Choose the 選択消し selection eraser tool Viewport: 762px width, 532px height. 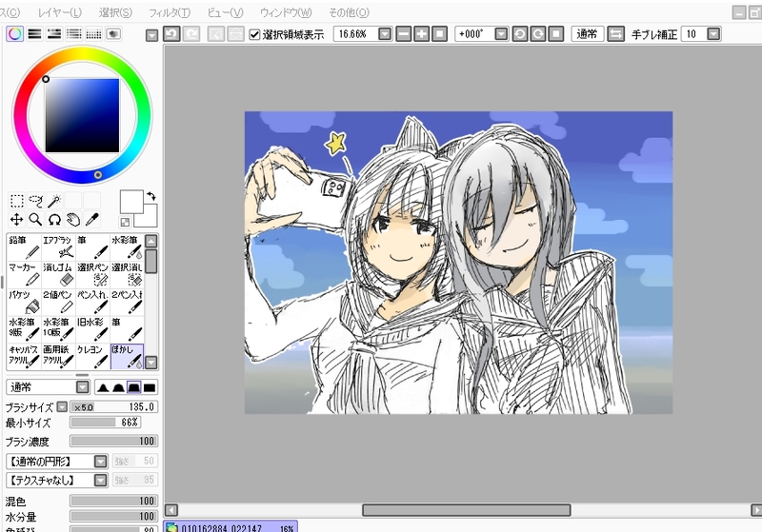tap(127, 274)
